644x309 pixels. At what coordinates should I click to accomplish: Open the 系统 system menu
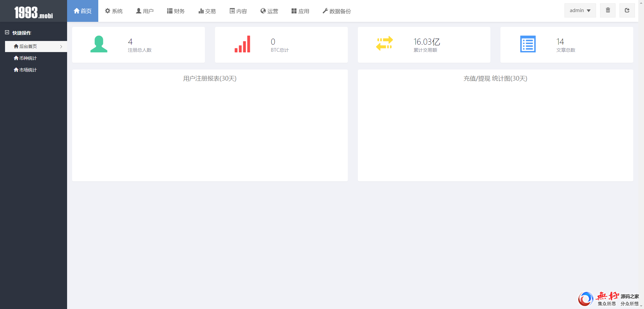coord(114,11)
